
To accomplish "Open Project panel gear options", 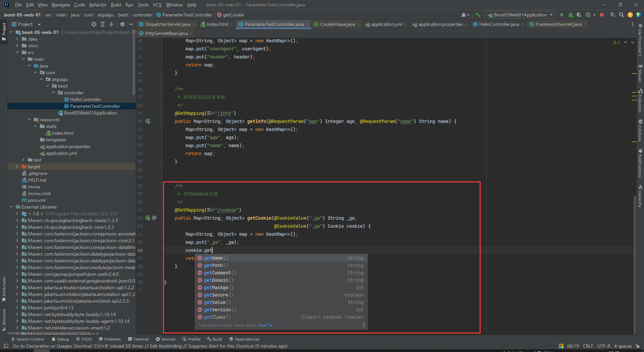I will pos(122,24).
